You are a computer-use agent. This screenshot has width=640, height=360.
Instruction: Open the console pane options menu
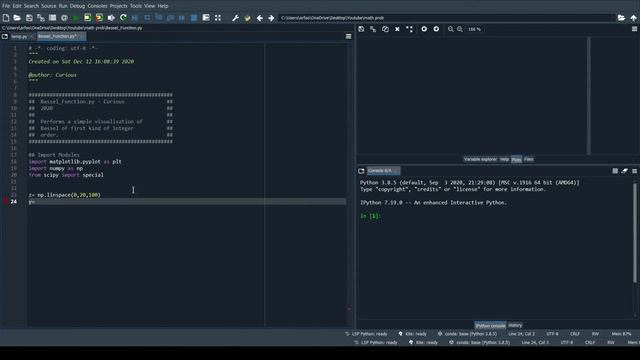pos(634,171)
